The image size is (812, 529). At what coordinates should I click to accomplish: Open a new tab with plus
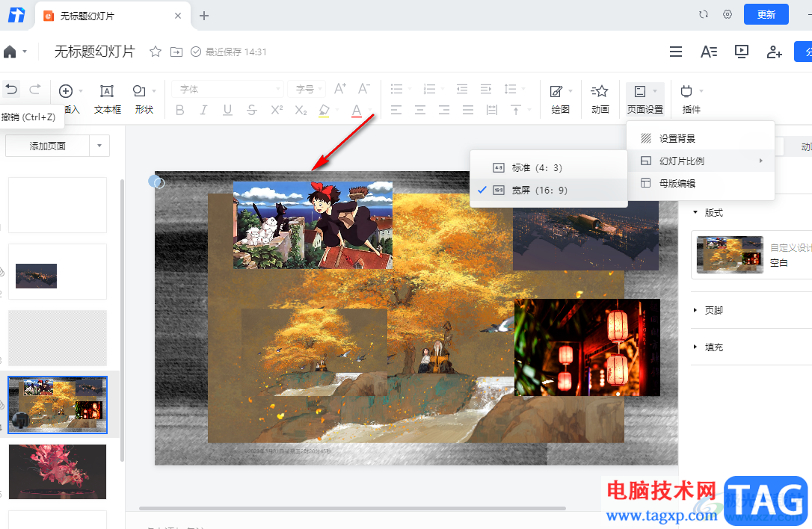(x=204, y=16)
